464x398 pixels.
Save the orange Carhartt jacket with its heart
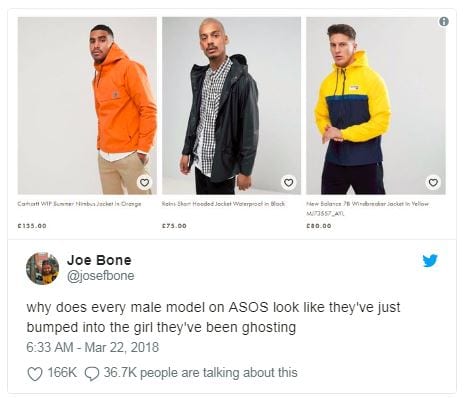tap(144, 182)
